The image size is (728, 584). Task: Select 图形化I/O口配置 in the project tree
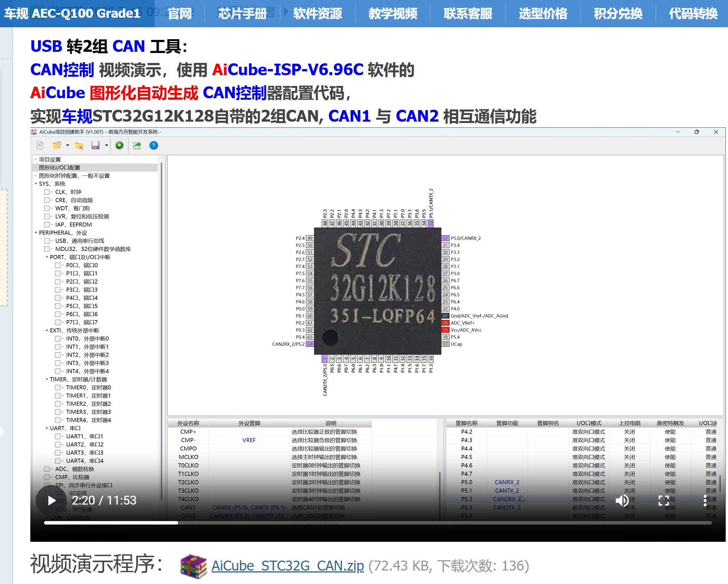59,167
